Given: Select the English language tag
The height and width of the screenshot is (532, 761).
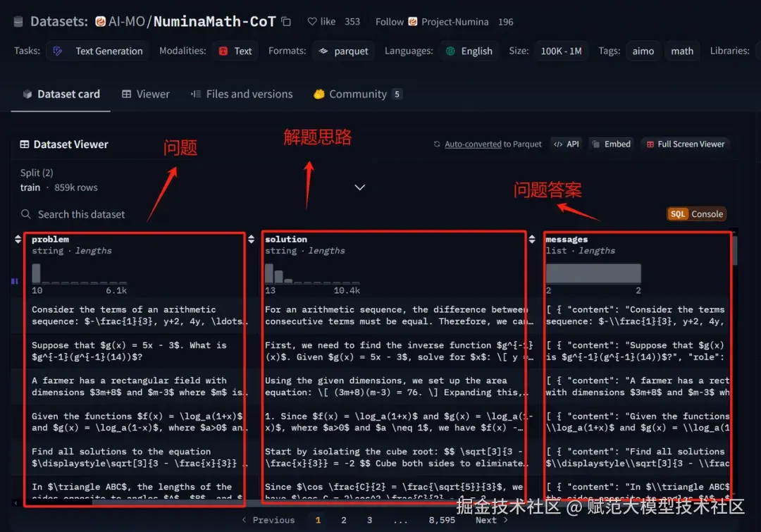Looking at the screenshot, I should click(469, 51).
